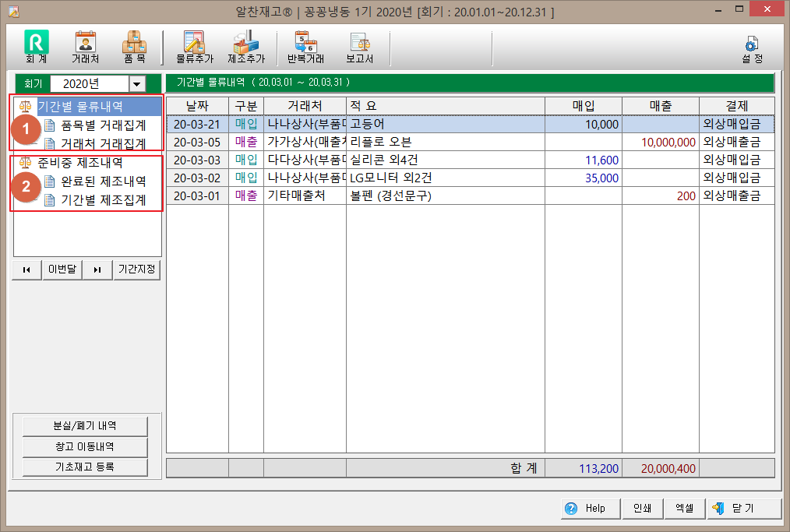790x532 pixels.
Task: Open the 회기 year dropdown arrow
Action: coord(137,84)
